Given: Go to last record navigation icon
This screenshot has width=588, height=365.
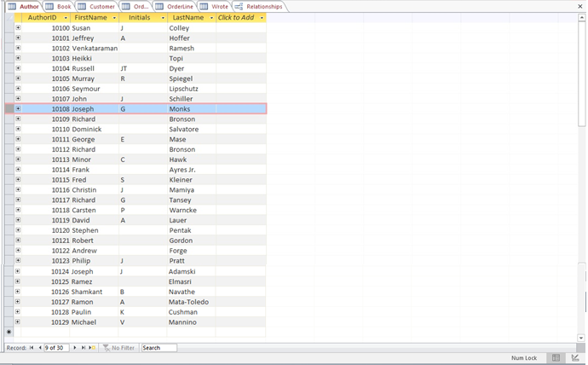Looking at the screenshot, I should point(84,348).
